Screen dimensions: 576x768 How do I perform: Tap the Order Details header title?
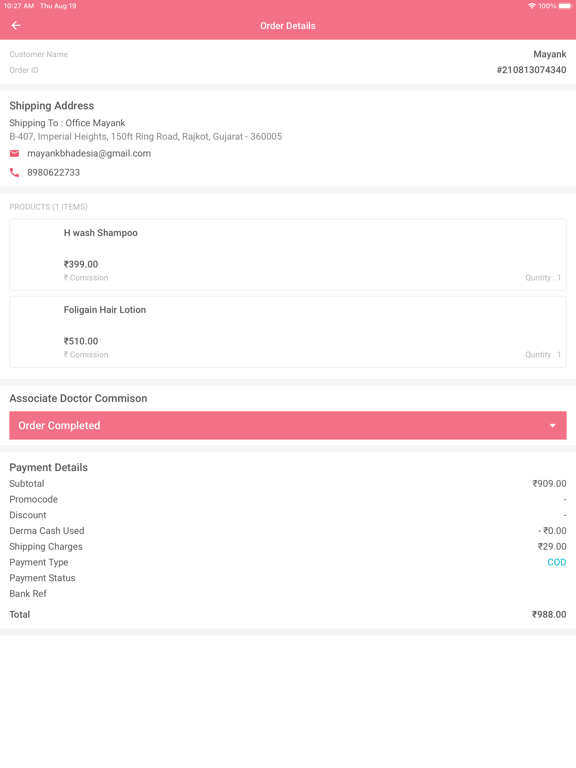click(288, 25)
